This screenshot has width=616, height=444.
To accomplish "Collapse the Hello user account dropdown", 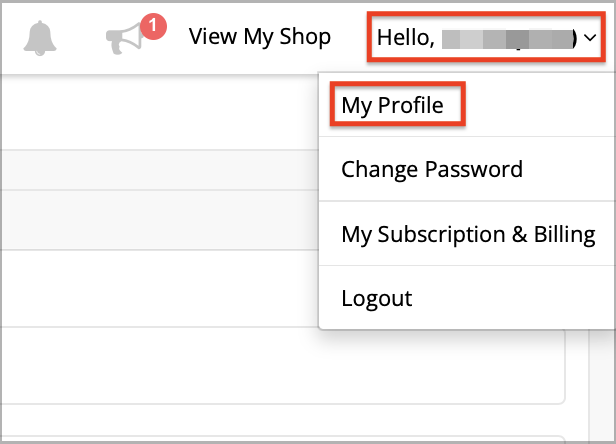I will (x=486, y=37).
